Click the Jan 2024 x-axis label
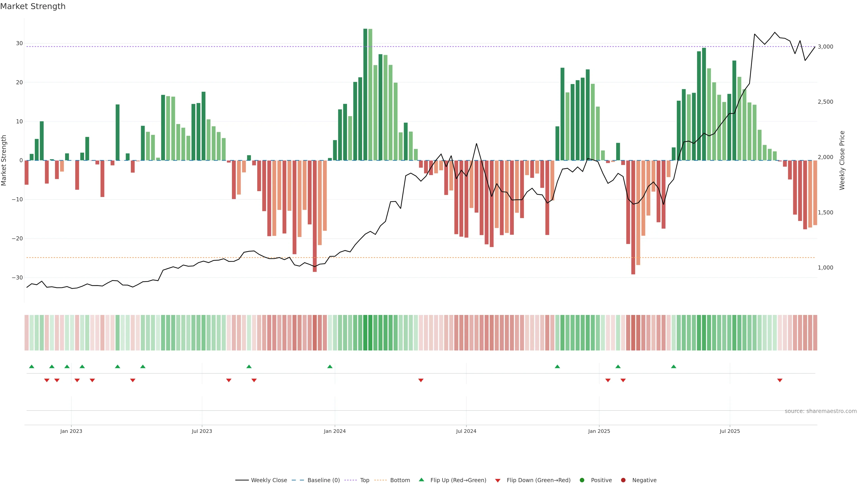This screenshot has height=488, width=868. 335,431
